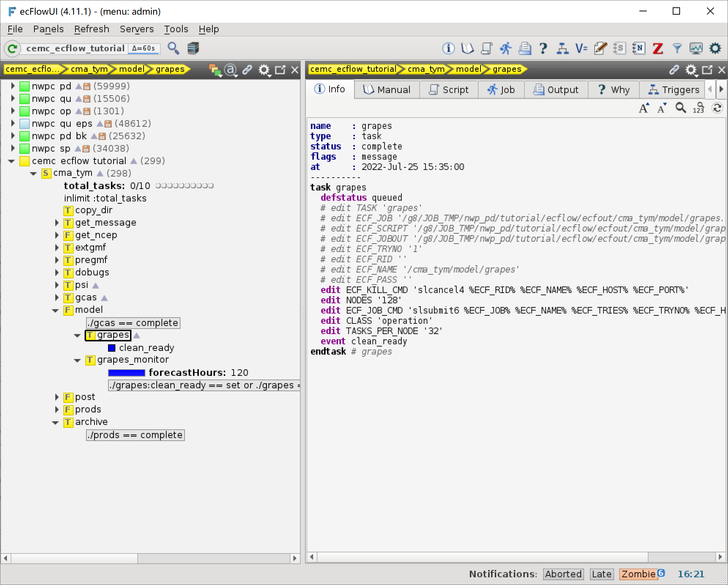Increase font size in info text
This screenshot has height=585, width=728.
644,108
